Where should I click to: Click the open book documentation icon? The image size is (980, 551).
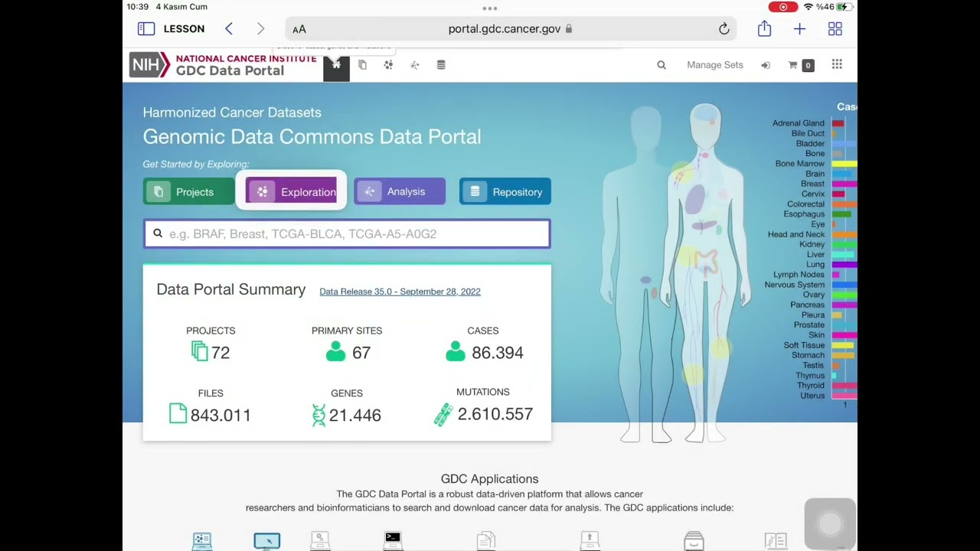pos(776,541)
